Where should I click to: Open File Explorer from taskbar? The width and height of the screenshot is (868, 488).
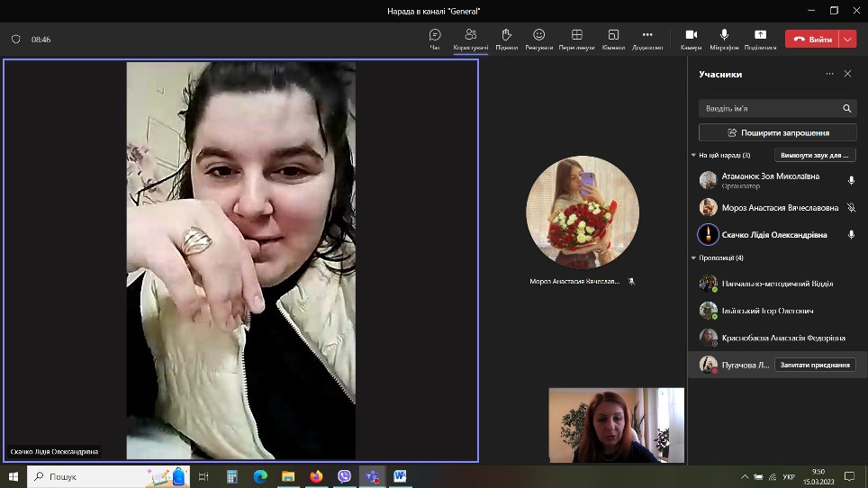tap(288, 476)
